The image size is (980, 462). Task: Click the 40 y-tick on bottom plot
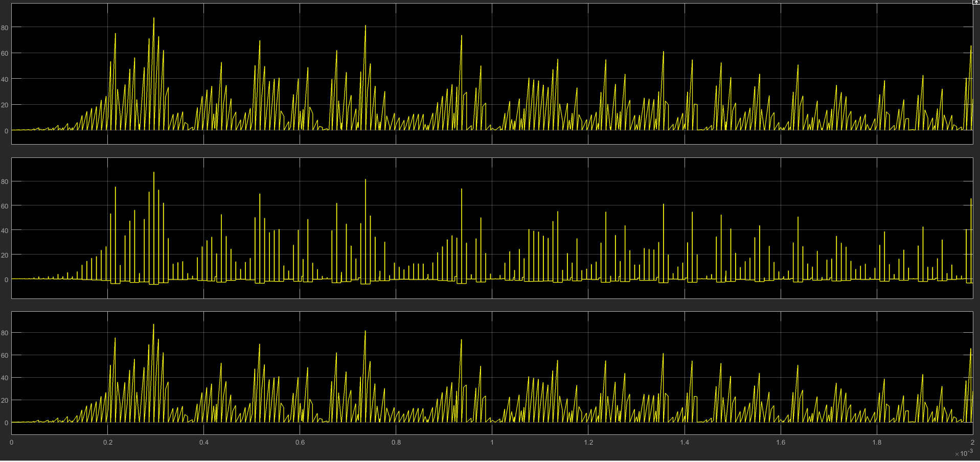5,378
